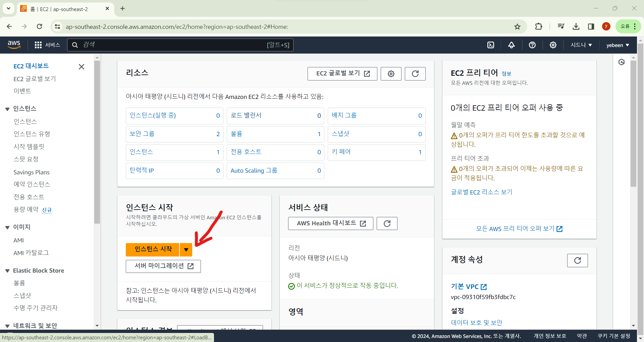Click 모든 AWS 프리 티어 오퍼 보기 link
The image size is (644, 342).
click(519, 229)
